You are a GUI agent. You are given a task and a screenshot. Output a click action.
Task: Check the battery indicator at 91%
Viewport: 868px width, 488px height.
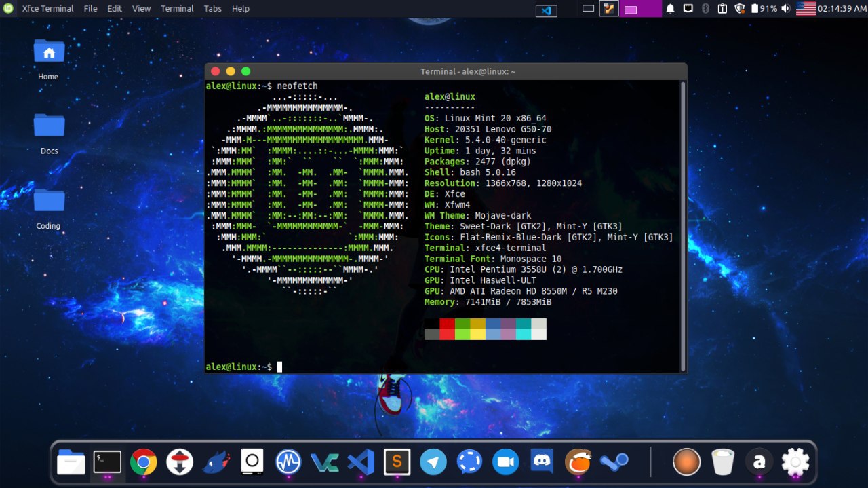[x=764, y=8]
